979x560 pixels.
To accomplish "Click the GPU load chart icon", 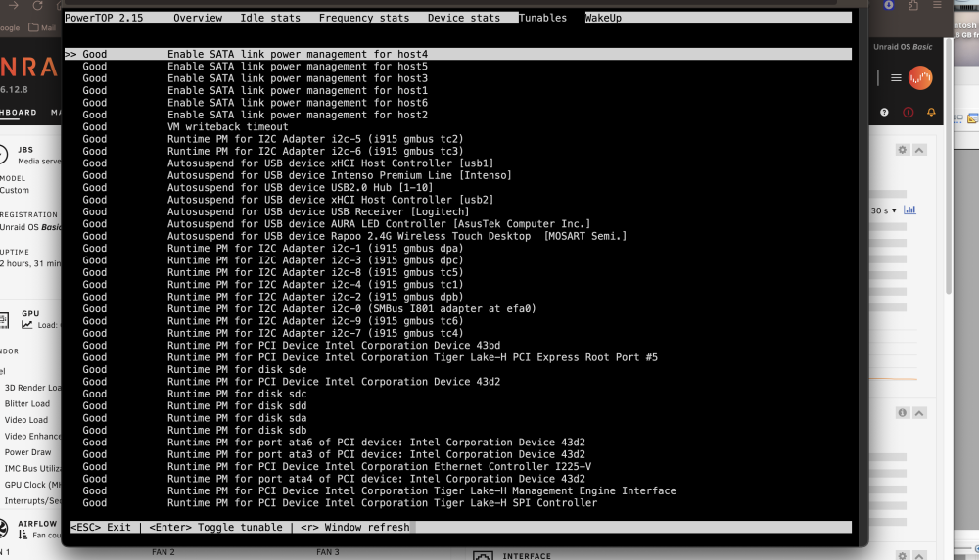I will tap(26, 325).
